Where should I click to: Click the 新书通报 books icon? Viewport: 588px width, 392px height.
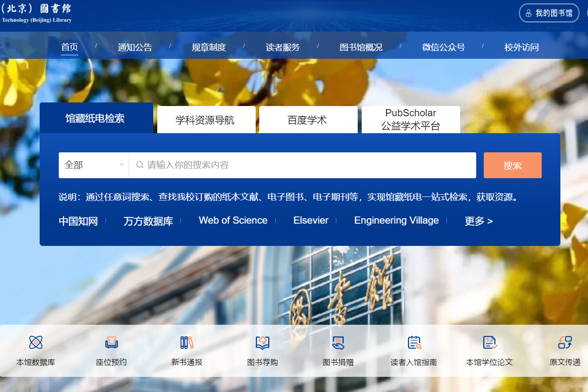click(187, 342)
